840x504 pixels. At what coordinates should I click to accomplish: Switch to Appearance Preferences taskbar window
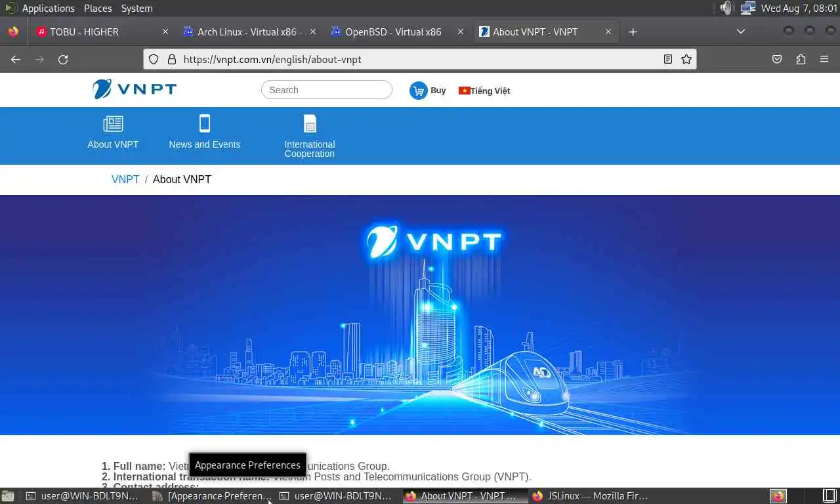pos(211,496)
